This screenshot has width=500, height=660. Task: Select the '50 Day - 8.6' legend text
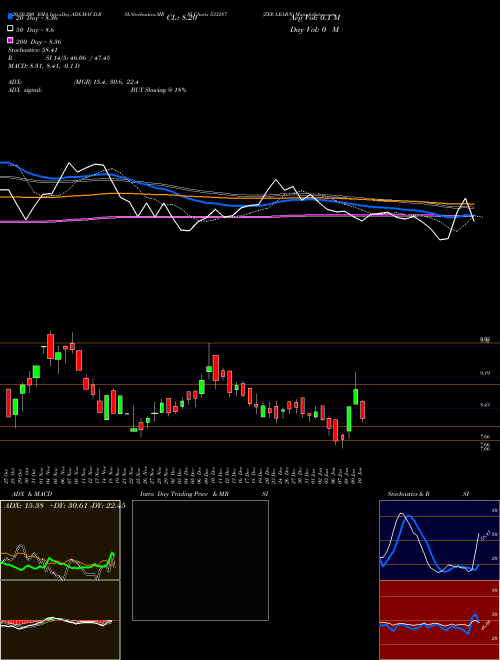click(x=35, y=30)
